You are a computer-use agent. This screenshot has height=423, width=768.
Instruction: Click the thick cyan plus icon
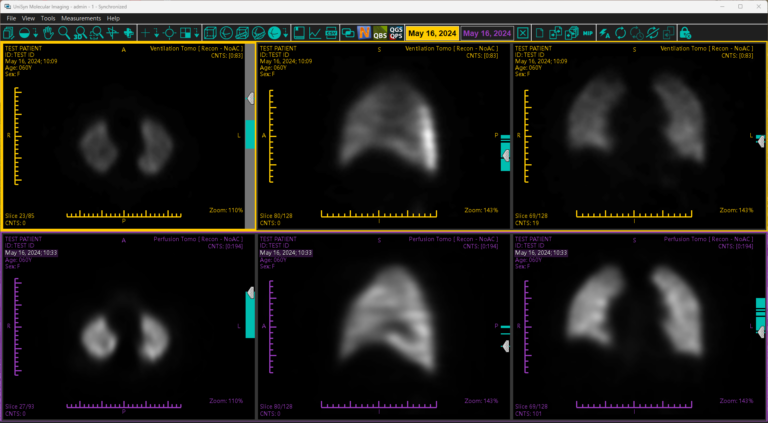129,33
